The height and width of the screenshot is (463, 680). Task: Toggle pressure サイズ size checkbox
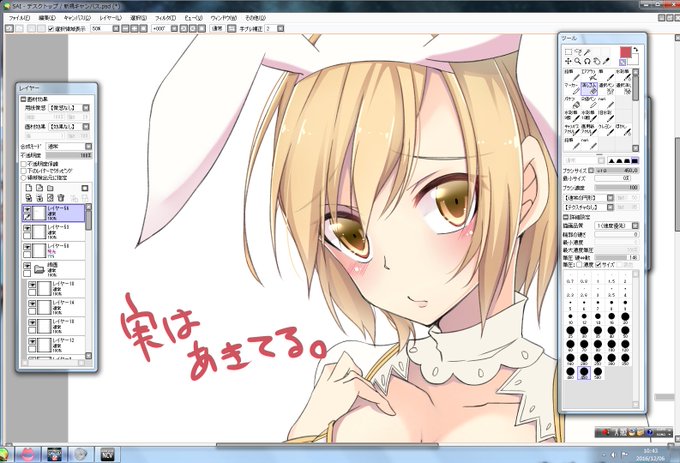point(598,264)
